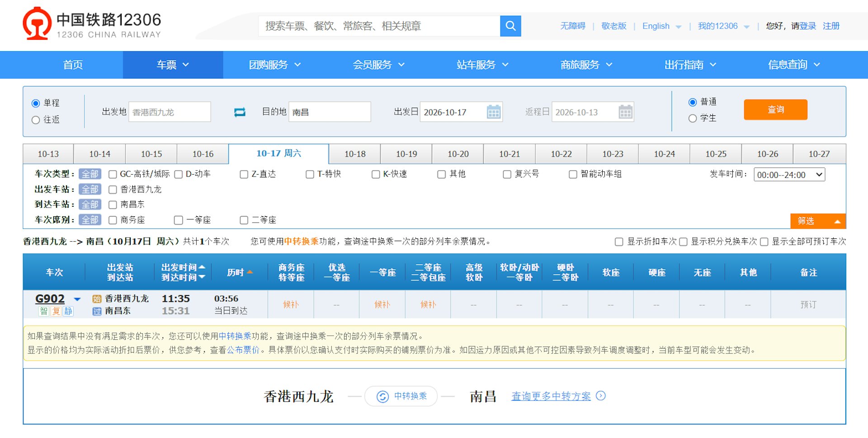Enable the 复兴号 filter checkbox
Screen dimensions: 868x438
[507, 174]
